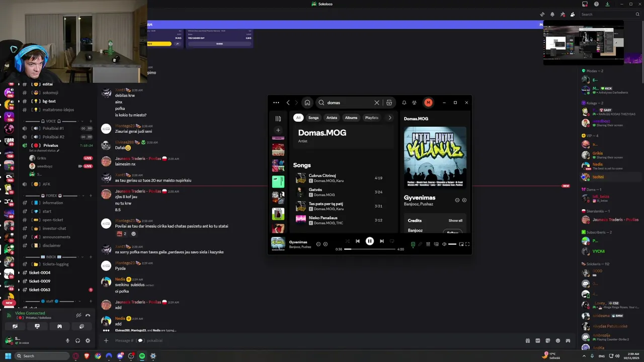Open the Discord Threads icon
The height and width of the screenshot is (362, 644).
click(542, 15)
